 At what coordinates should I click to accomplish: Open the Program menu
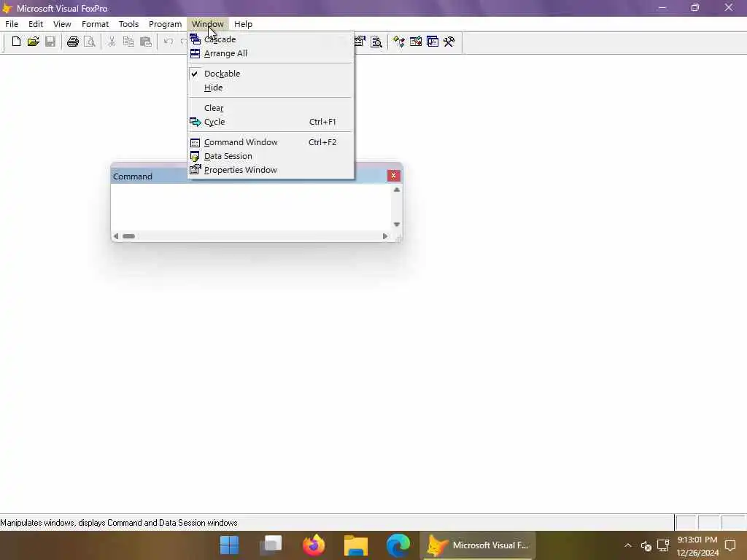click(x=166, y=24)
